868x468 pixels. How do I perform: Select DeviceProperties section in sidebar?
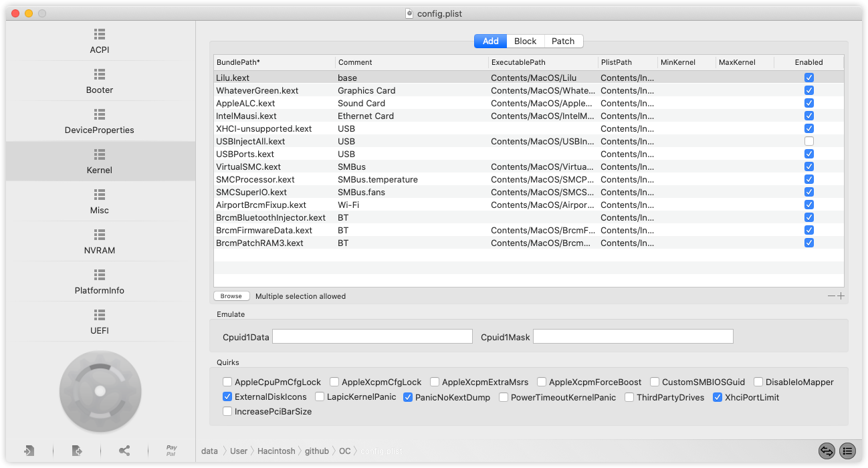pos(100,122)
